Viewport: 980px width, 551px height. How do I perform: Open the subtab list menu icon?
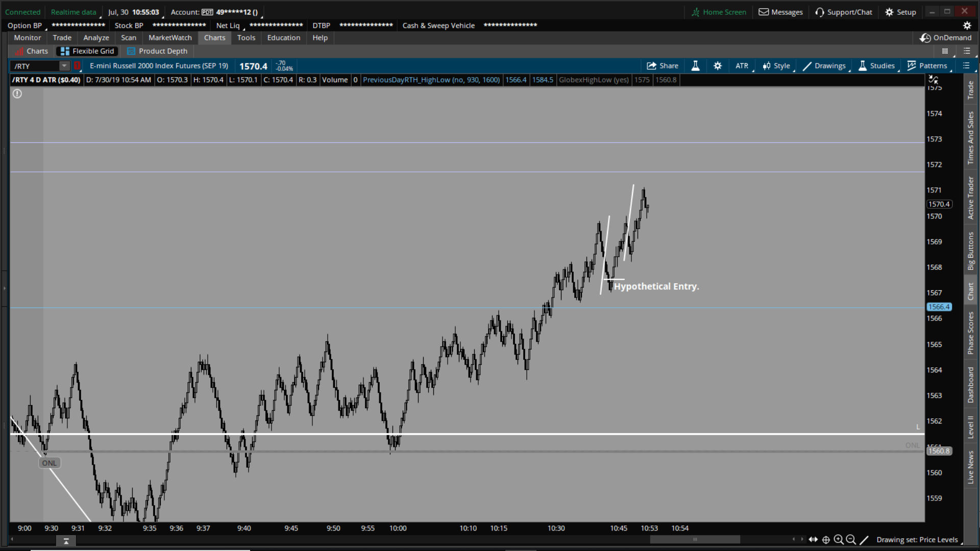[x=967, y=51]
